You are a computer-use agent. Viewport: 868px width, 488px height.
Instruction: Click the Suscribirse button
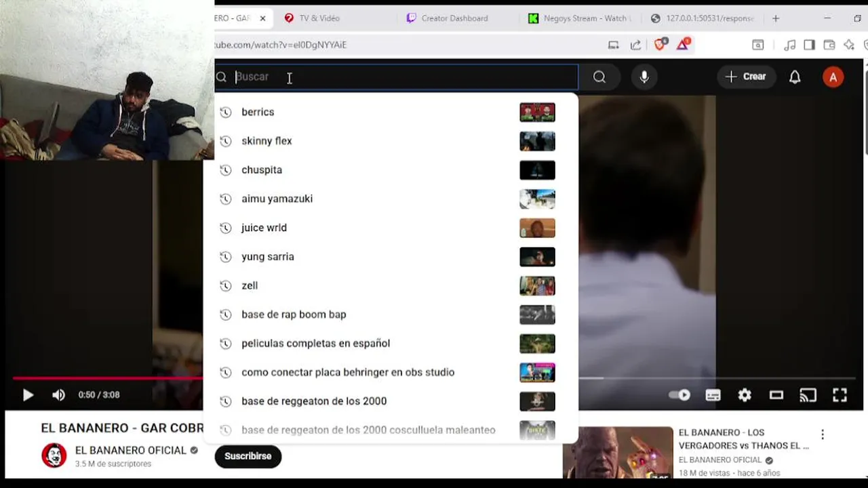click(x=248, y=456)
